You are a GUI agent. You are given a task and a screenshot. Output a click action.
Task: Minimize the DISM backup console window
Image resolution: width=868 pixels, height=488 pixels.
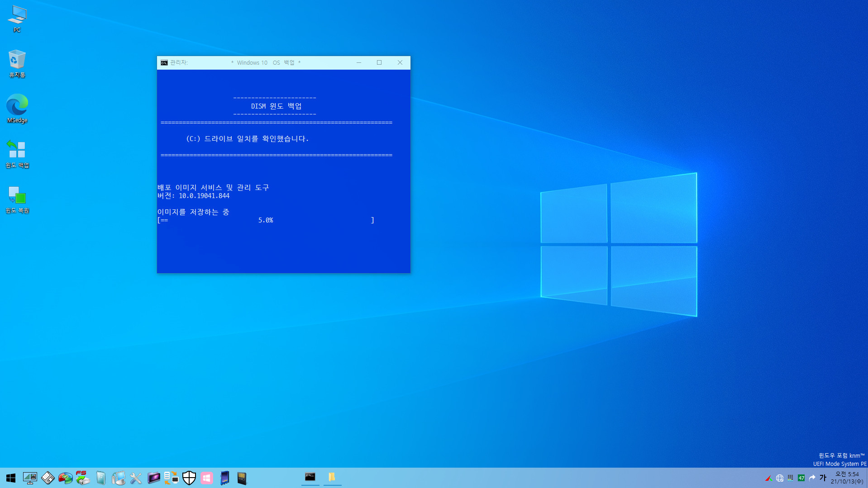click(x=358, y=63)
